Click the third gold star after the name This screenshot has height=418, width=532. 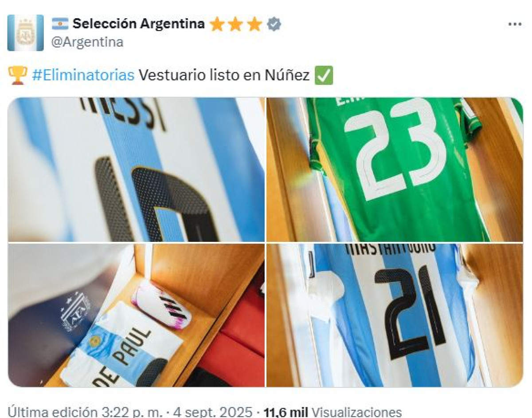[x=255, y=24]
